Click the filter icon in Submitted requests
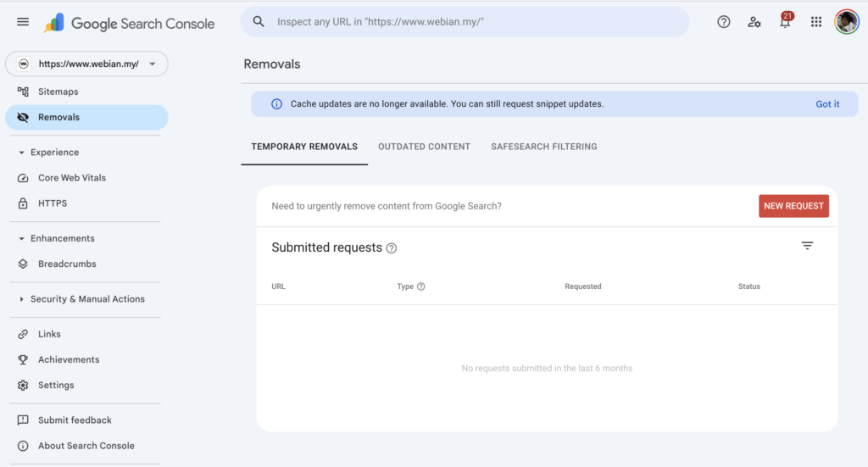 click(807, 246)
